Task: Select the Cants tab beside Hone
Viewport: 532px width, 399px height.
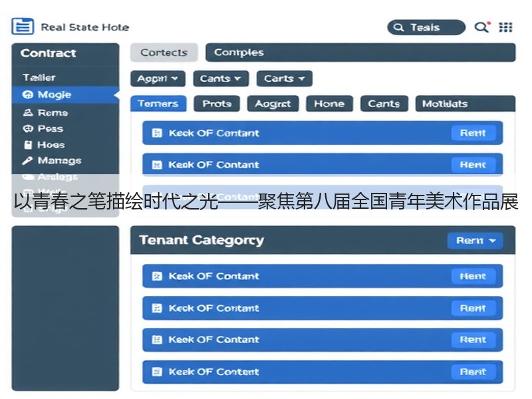Action: (384, 104)
